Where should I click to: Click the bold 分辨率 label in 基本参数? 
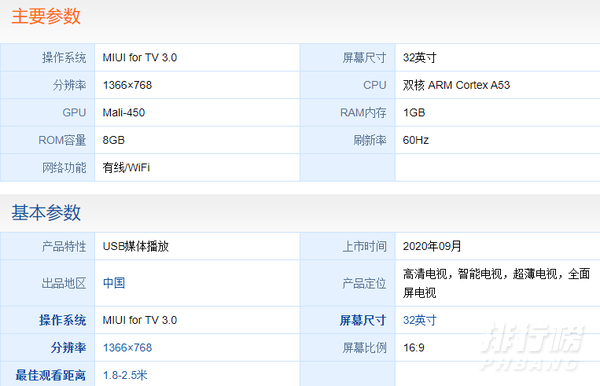click(68, 348)
